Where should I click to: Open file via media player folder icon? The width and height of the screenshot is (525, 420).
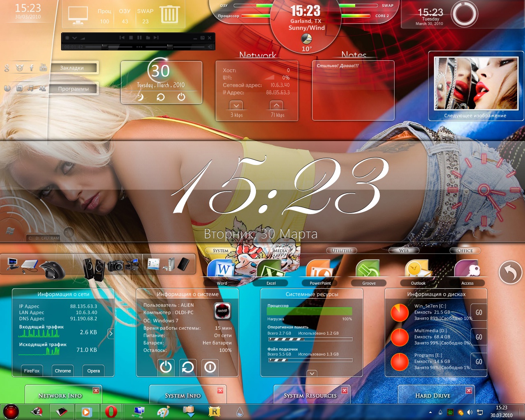pyautogui.click(x=148, y=38)
